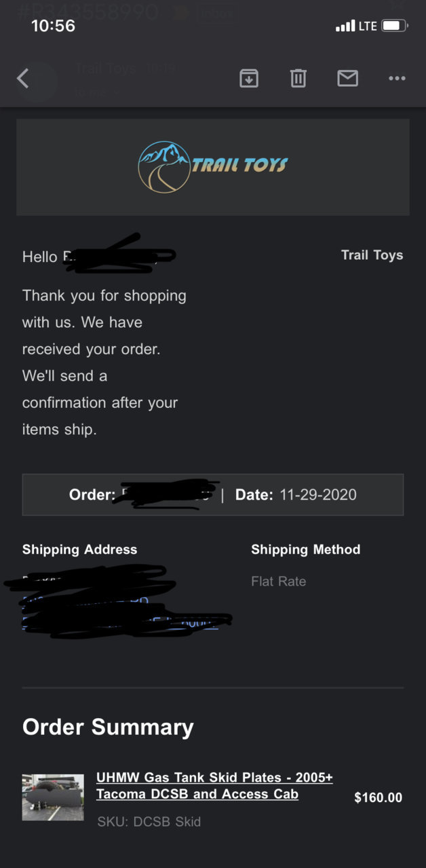426x868 pixels.
Task: Open sender name Trail Toys in header
Action: tap(106, 68)
